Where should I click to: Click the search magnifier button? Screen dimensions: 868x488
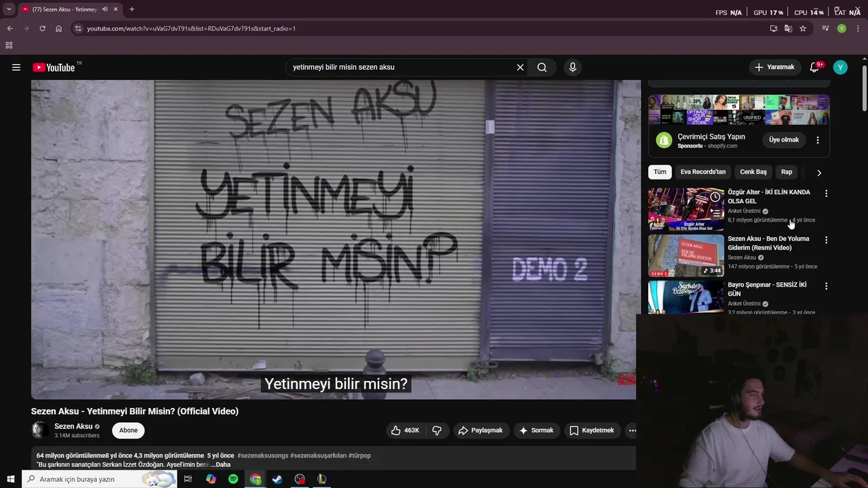[x=542, y=67]
